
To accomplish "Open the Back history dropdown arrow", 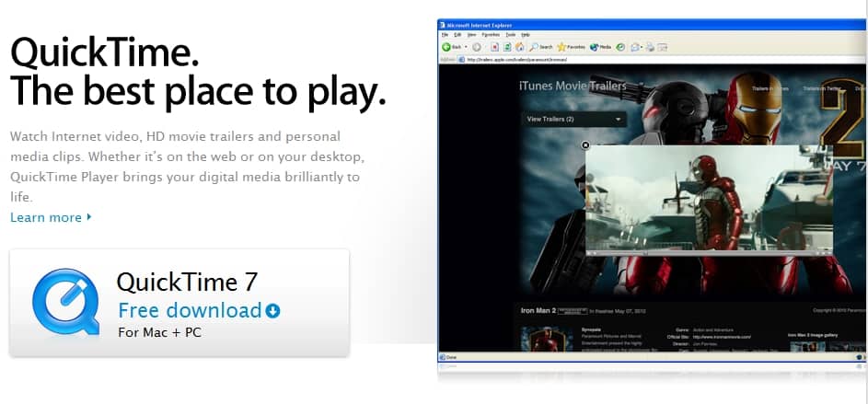I will [x=466, y=47].
